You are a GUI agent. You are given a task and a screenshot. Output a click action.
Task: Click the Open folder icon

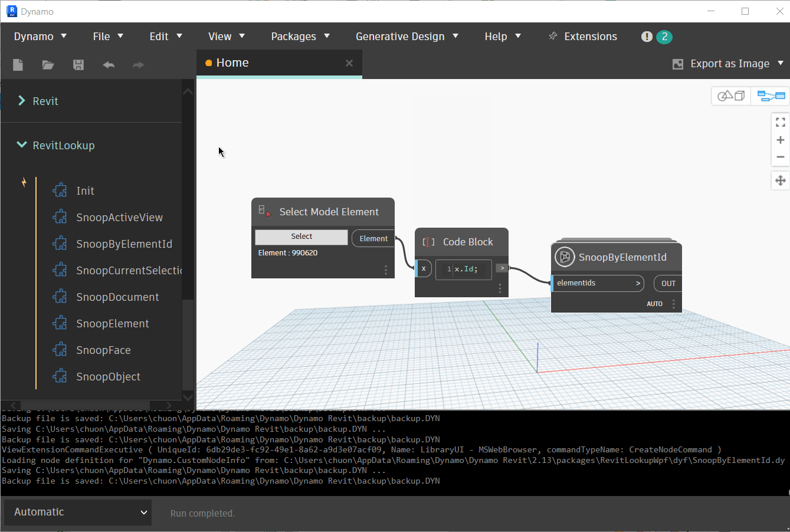[x=48, y=65]
